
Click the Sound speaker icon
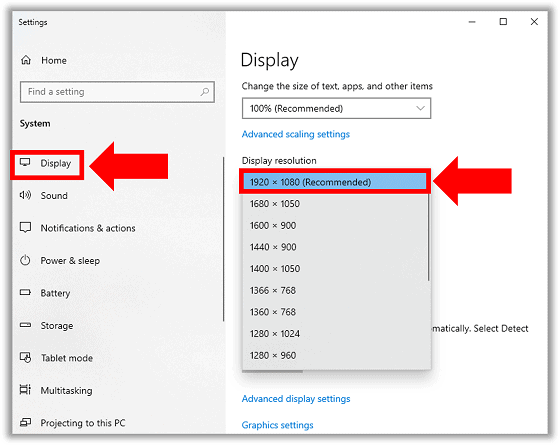click(25, 195)
